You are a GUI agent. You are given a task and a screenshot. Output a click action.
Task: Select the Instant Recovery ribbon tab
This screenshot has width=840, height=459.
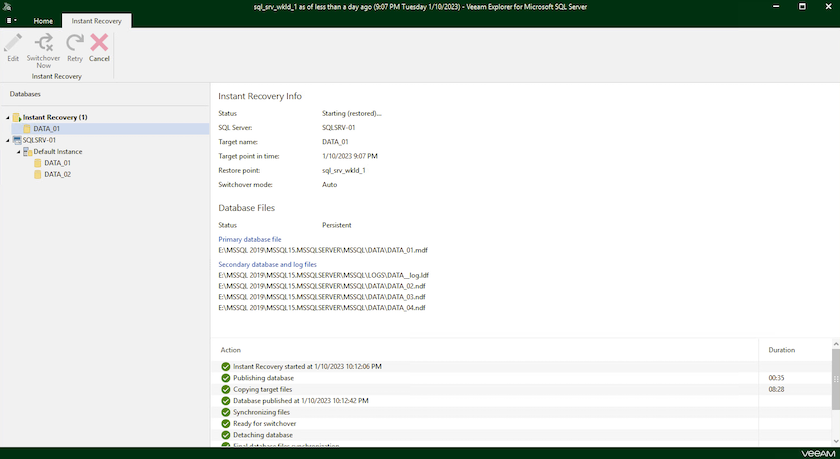tap(95, 20)
